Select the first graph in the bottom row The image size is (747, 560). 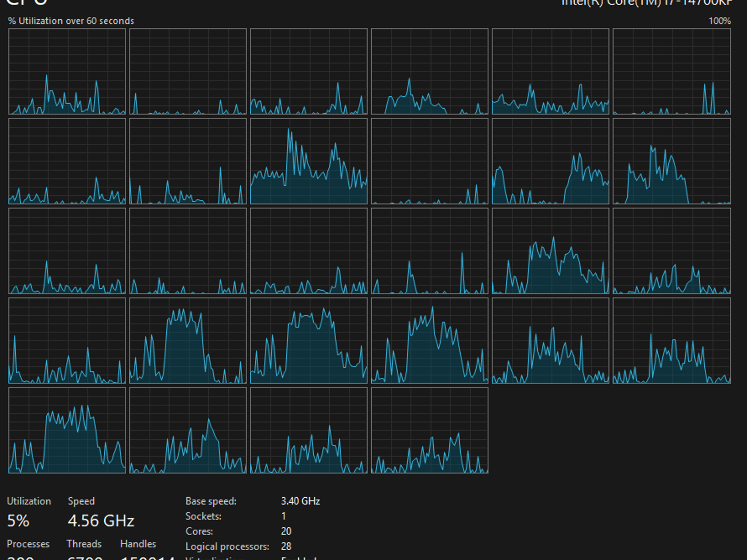tap(67, 430)
